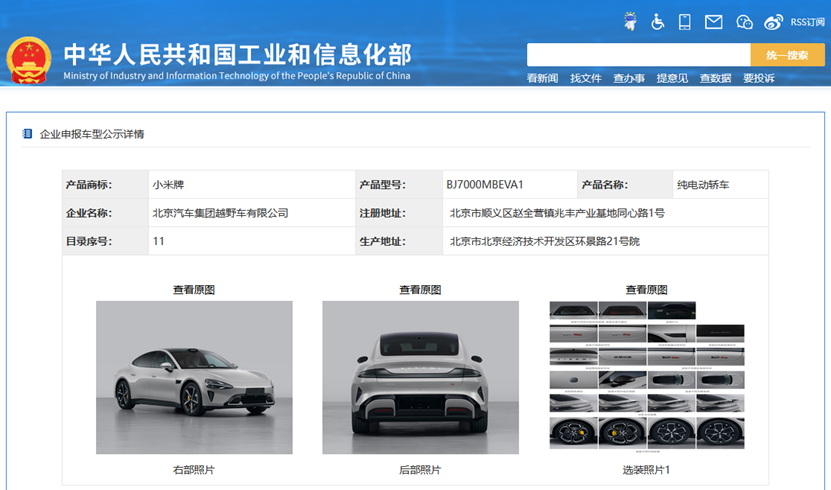The height and width of the screenshot is (490, 831).
Task: Open the Weibo icon link
Action: pyautogui.click(x=773, y=21)
